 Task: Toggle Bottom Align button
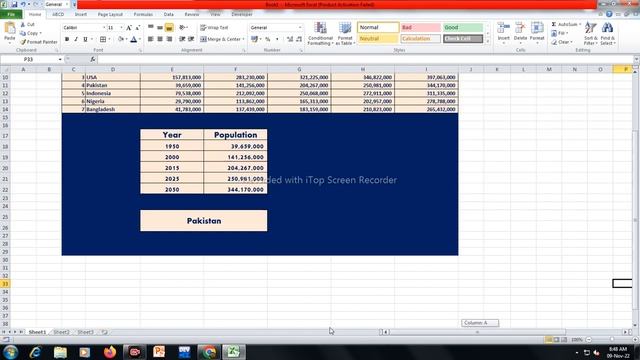coord(169,27)
